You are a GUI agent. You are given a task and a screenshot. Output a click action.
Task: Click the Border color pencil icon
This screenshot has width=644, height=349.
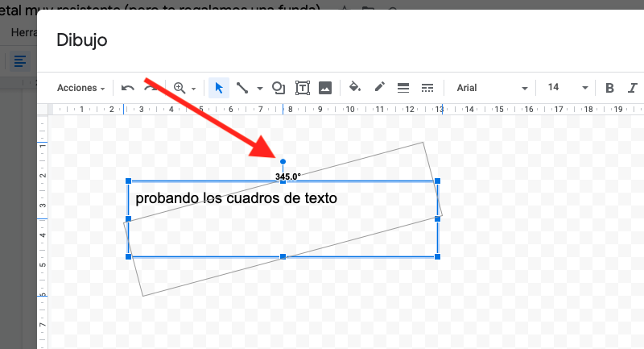click(x=380, y=88)
